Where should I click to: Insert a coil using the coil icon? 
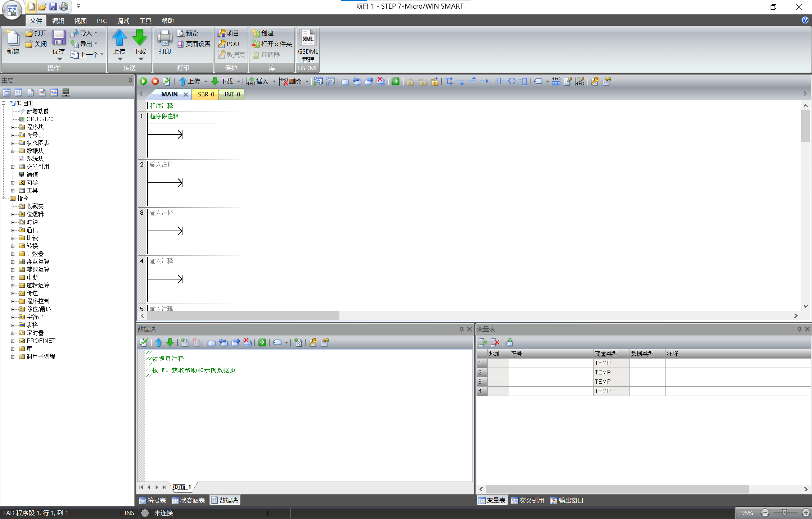coord(511,81)
